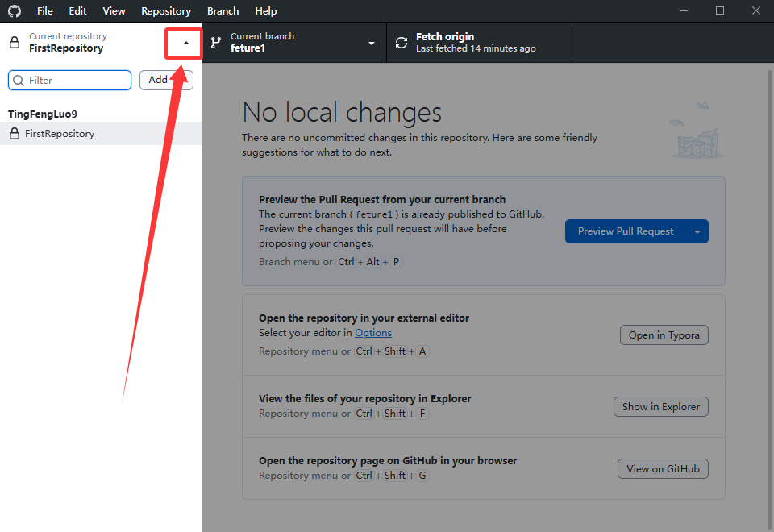Follow the Options link
Screen dimensions: 774x532
point(373,332)
